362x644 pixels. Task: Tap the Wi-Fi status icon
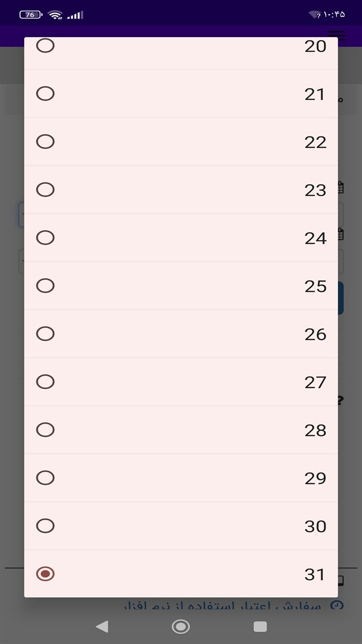(55, 15)
